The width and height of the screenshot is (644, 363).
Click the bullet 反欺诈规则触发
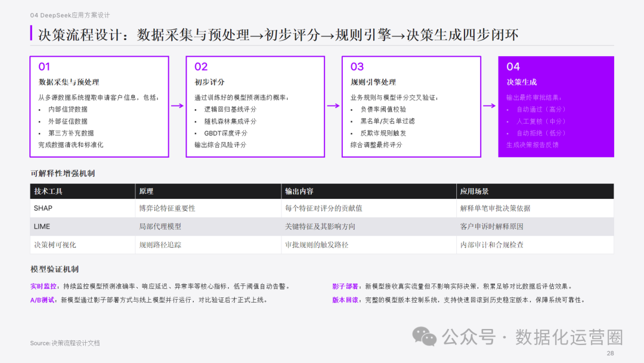383,133
